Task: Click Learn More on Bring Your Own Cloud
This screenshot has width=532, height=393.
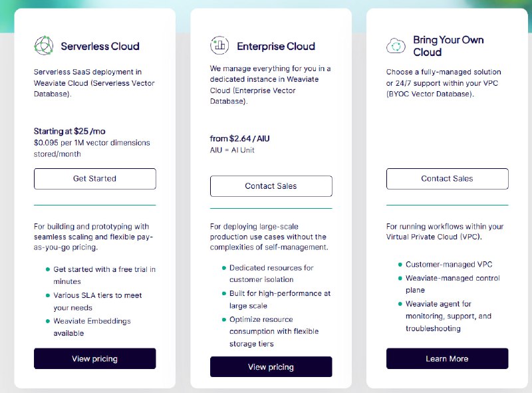Action: pos(447,358)
